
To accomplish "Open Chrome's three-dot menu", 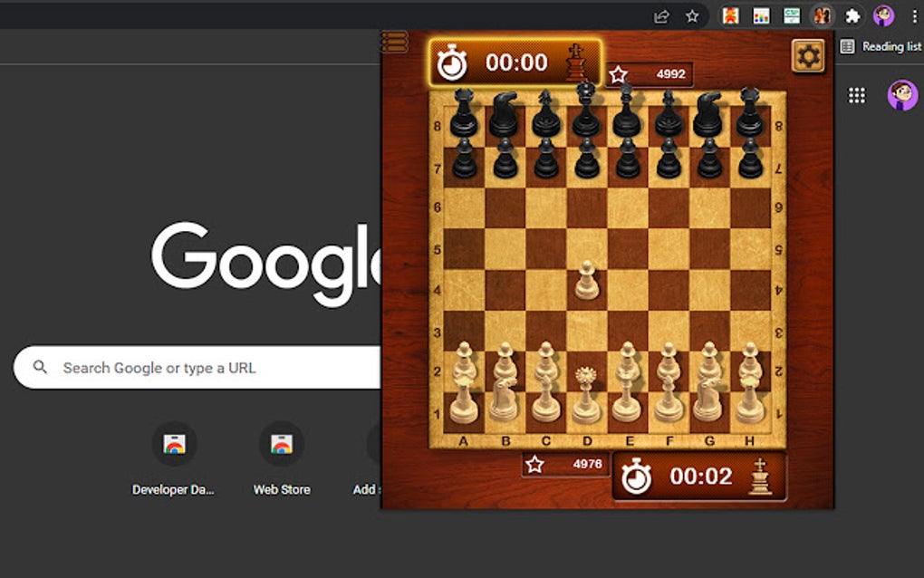I will click(915, 15).
